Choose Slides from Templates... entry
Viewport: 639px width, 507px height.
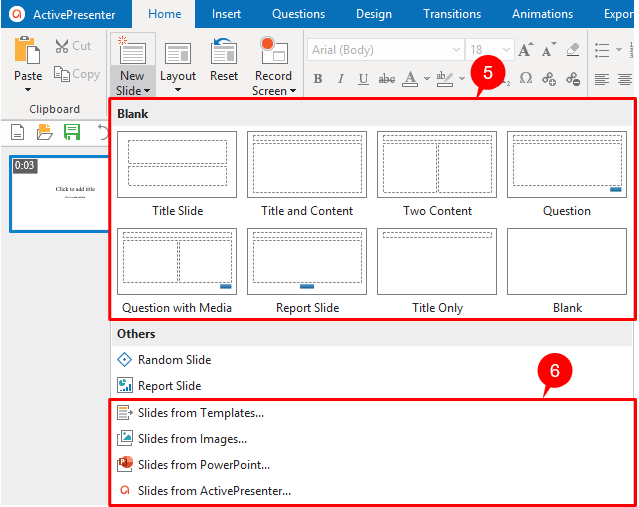tap(201, 413)
